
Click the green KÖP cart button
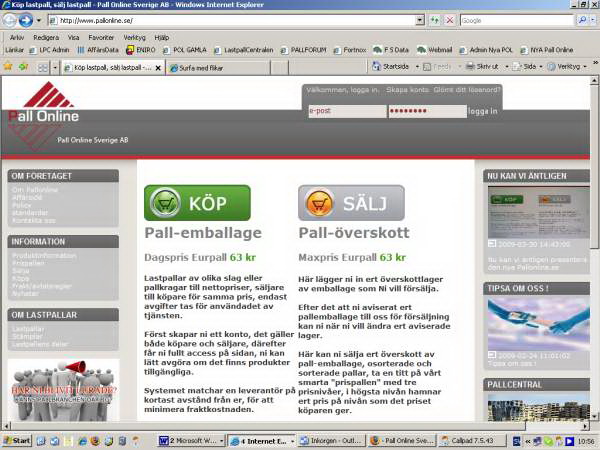(197, 203)
